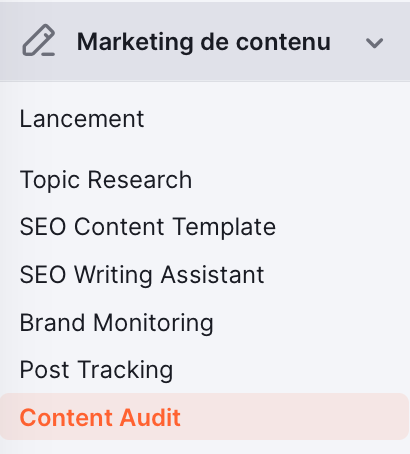Screen dimensions: 410x454
Task: Open Brand Monitoring page
Action: [116, 323]
